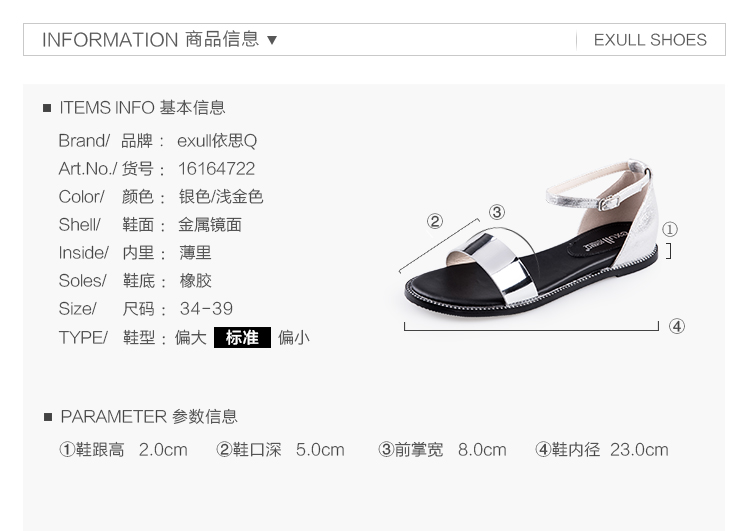Click the silver sandal product image
Screen dimensions: 750x531
pos(531,239)
